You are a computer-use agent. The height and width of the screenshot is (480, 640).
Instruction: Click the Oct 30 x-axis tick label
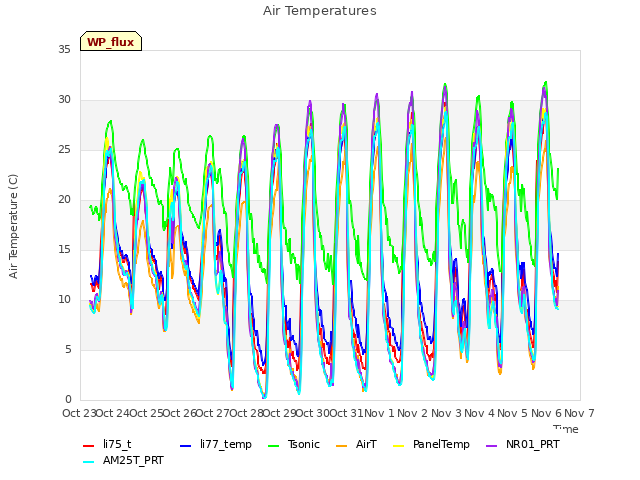313,413
